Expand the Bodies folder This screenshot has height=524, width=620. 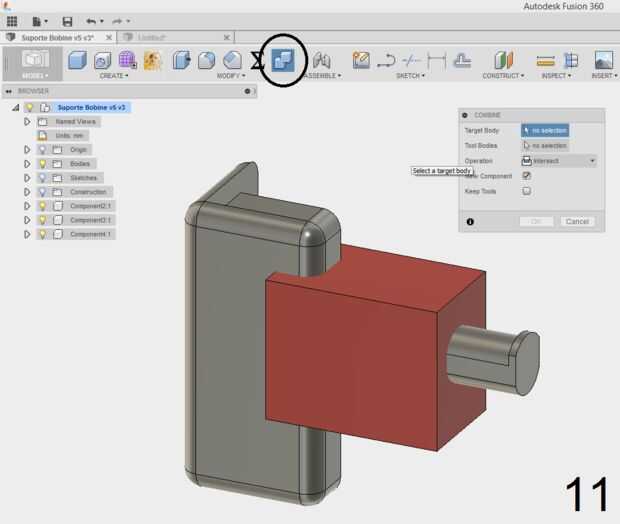[27, 164]
